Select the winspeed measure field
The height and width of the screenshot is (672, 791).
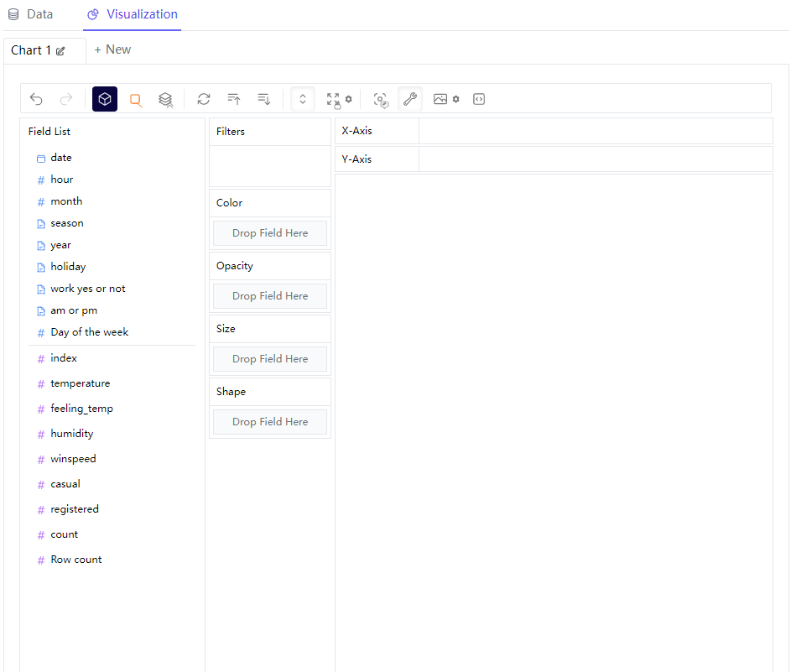tap(73, 459)
